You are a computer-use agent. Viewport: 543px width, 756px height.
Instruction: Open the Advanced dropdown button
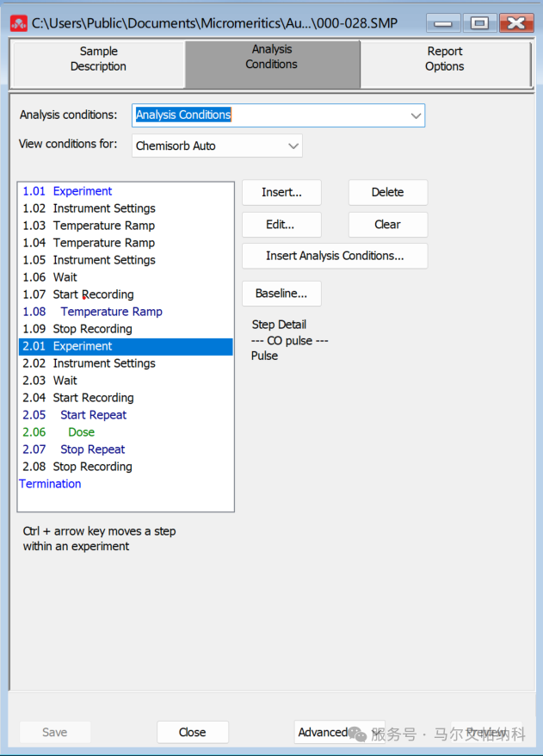coord(338,732)
